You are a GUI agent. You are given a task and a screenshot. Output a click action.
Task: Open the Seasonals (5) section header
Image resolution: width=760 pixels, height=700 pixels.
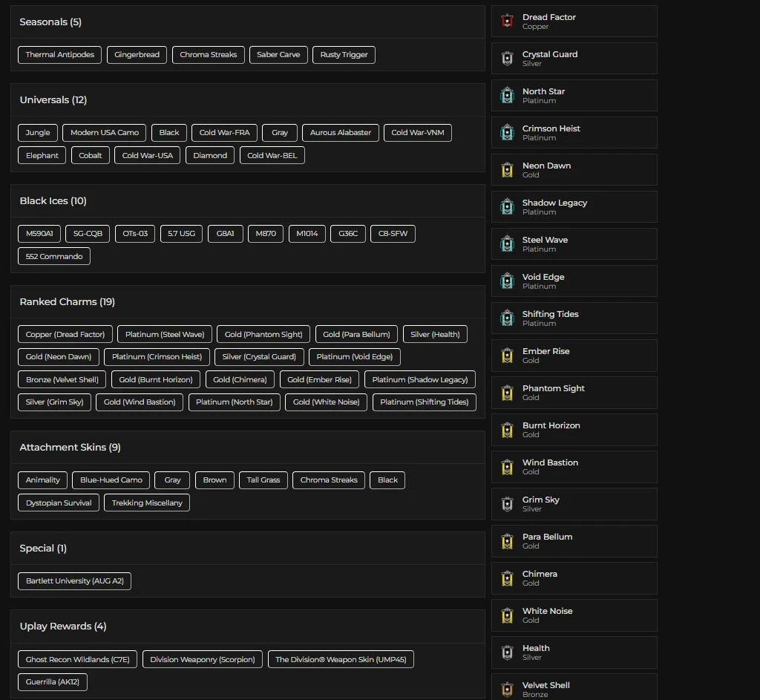[x=50, y=22]
